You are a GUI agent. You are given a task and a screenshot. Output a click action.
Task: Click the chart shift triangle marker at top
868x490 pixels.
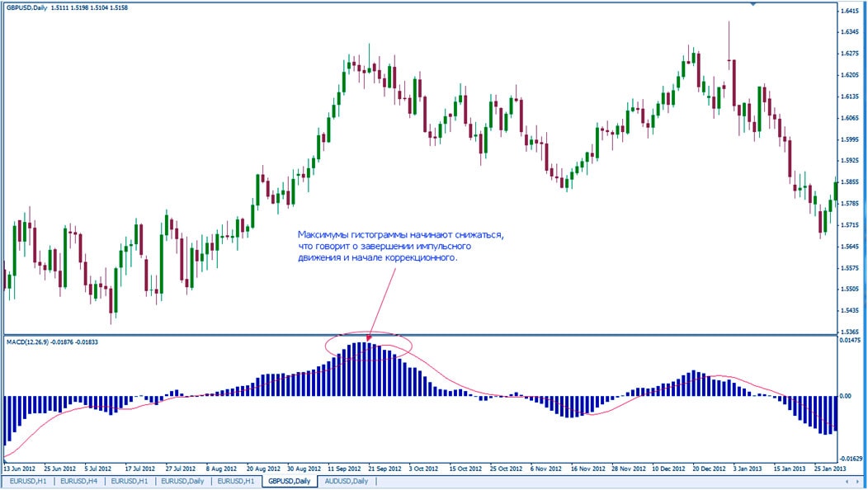pos(752,4)
